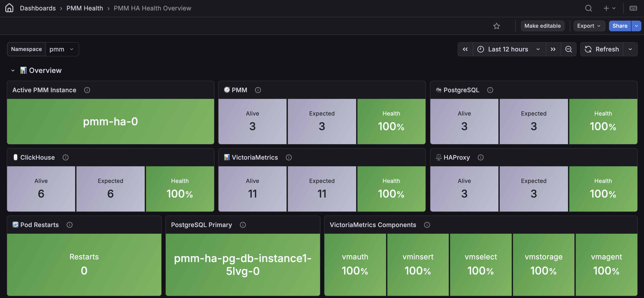Click the vmselect 100% tile
This screenshot has height=298, width=644.
481,265
